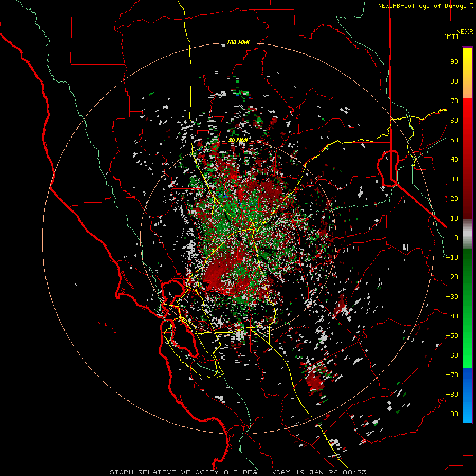Click the -60 value on velocity scale
The width and height of the screenshot is (476, 476).
452,355
